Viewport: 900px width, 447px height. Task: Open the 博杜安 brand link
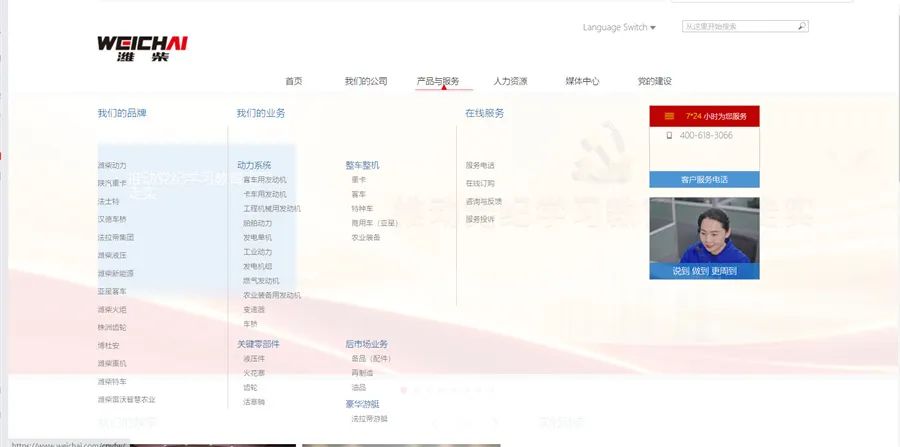click(x=108, y=345)
